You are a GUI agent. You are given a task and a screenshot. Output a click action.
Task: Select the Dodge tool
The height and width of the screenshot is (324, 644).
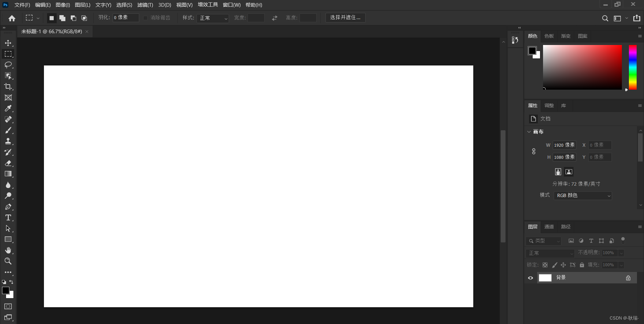pyautogui.click(x=8, y=196)
